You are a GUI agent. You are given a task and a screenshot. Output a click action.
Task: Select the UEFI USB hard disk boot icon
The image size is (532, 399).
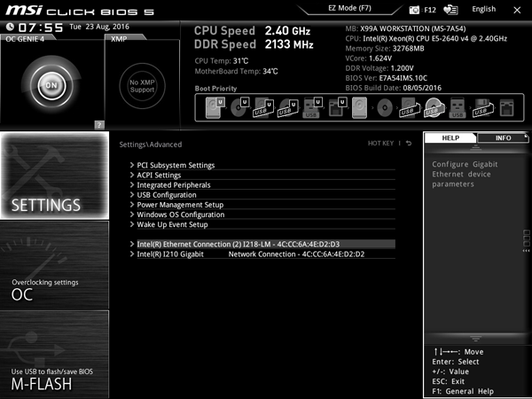(264, 108)
